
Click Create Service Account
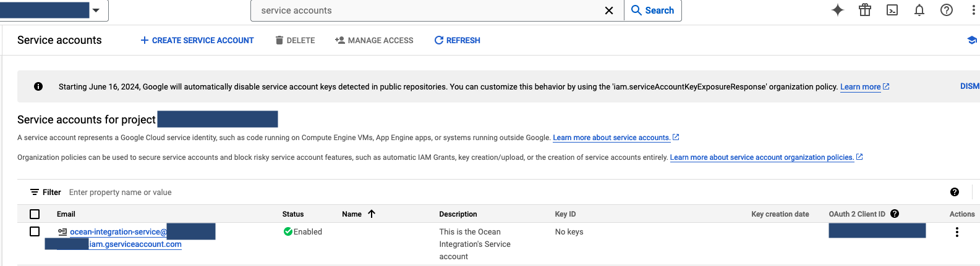pyautogui.click(x=197, y=40)
